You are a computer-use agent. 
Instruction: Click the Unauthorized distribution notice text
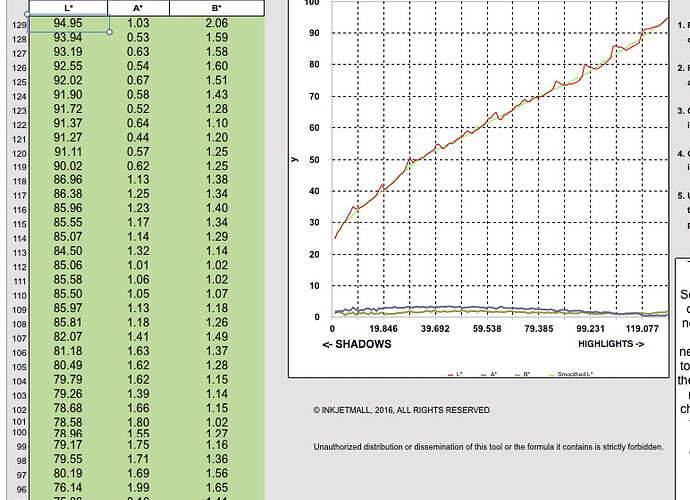click(x=488, y=447)
